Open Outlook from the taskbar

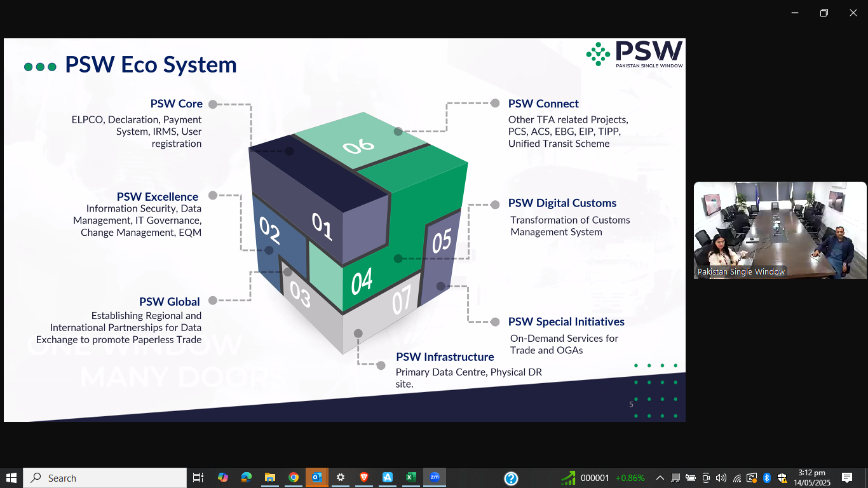[317, 478]
